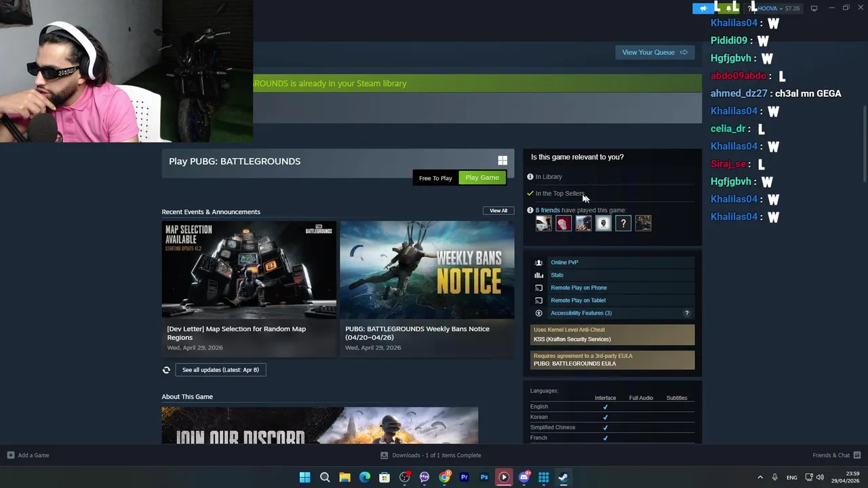The image size is (868, 488).
Task: Click the page vertical scrollbar
Action: pyautogui.click(x=864, y=144)
